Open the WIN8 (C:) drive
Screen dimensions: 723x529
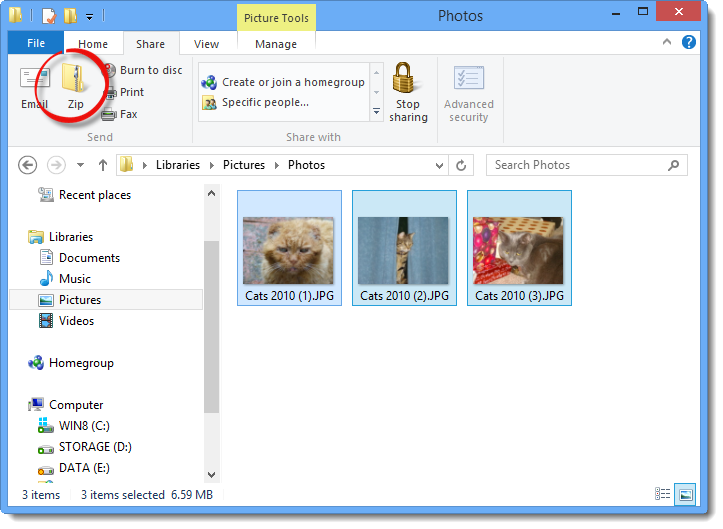point(74,426)
